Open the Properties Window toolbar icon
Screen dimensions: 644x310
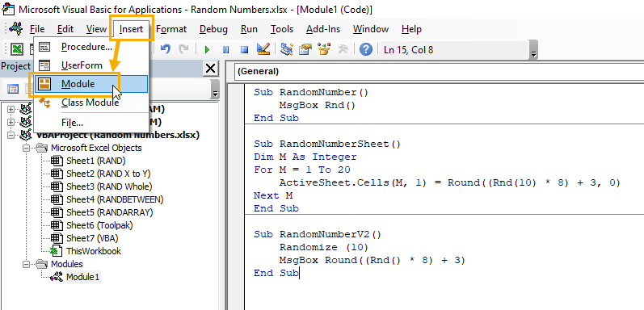(305, 50)
